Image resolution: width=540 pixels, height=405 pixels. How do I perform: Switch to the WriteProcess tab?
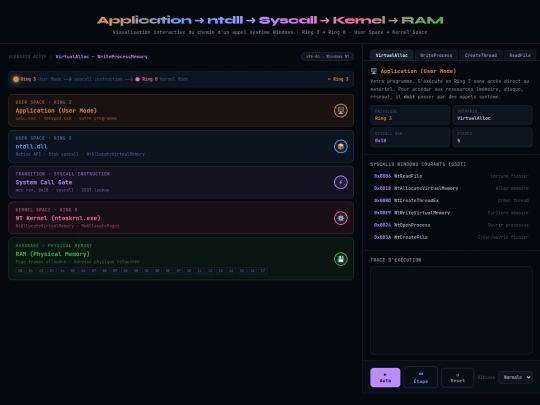(x=436, y=55)
